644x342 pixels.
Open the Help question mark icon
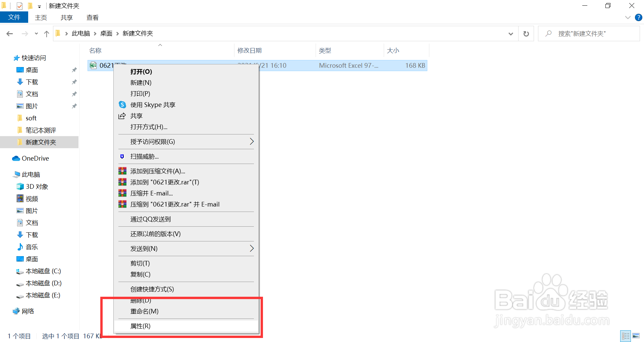click(x=638, y=17)
